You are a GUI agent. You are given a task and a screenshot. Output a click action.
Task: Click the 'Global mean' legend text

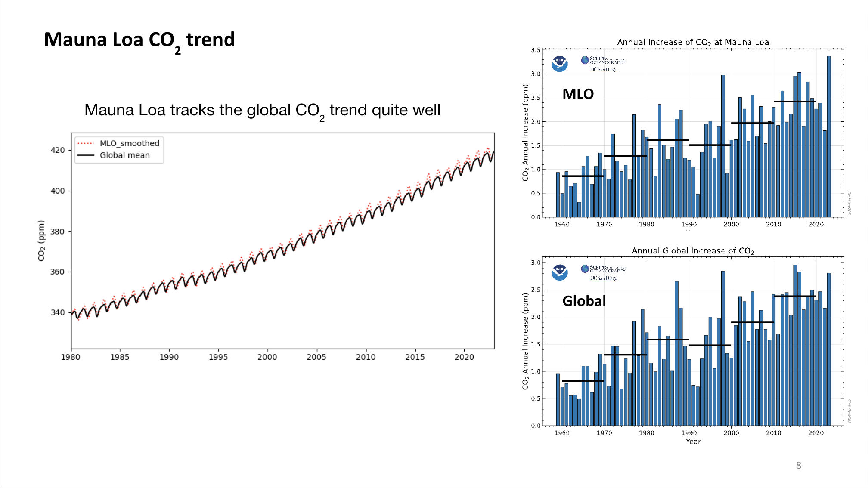(124, 155)
